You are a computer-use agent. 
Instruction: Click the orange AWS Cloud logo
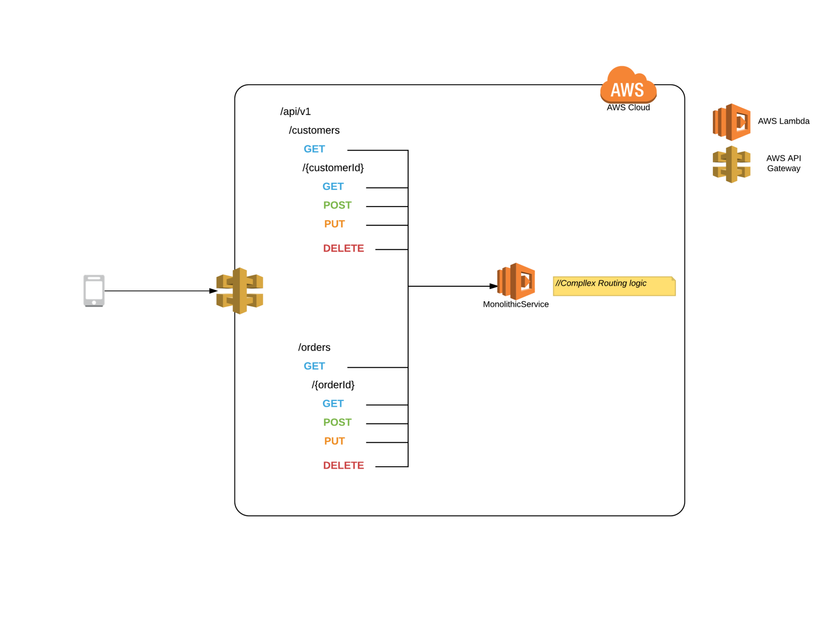(x=628, y=84)
